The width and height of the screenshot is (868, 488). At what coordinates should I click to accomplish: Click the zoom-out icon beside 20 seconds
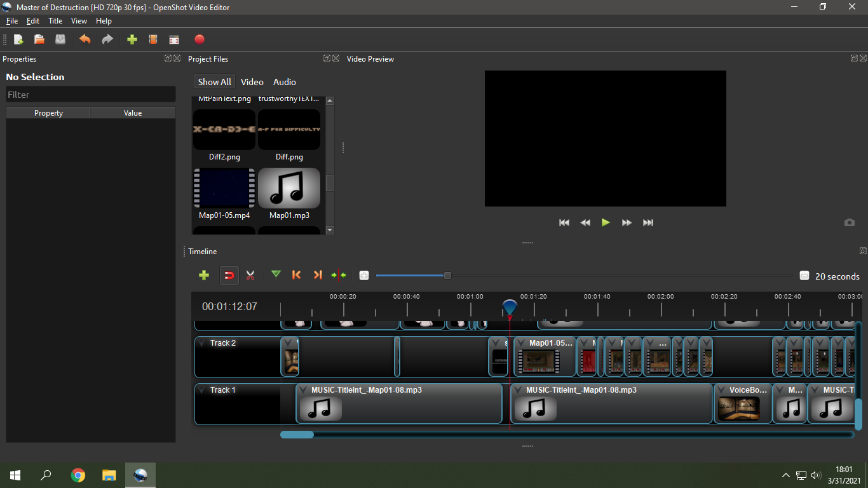pyautogui.click(x=804, y=276)
